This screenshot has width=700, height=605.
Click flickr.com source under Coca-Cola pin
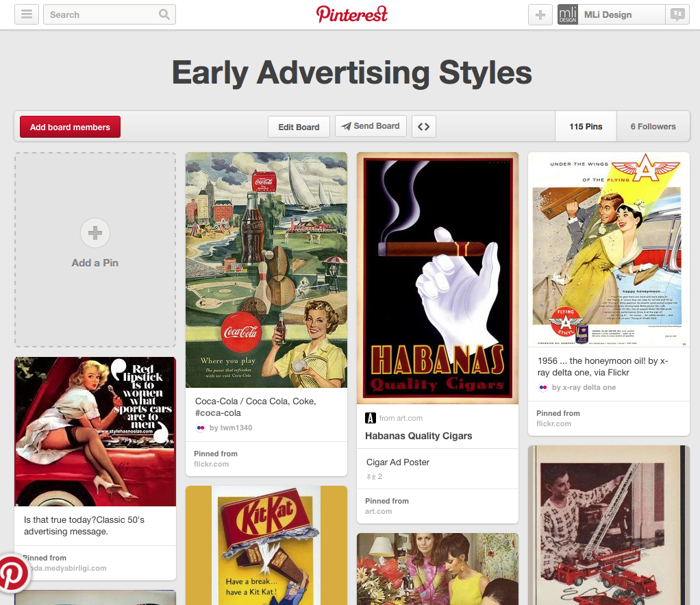pos(211,465)
